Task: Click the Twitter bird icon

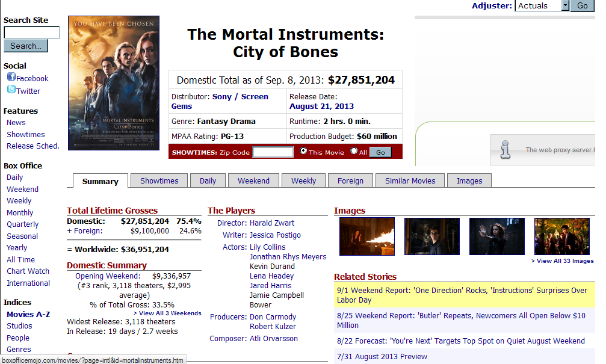Action: (x=11, y=90)
